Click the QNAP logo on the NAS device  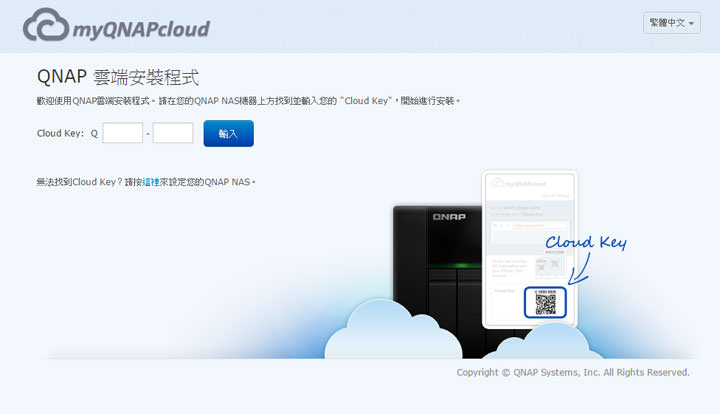(x=448, y=216)
